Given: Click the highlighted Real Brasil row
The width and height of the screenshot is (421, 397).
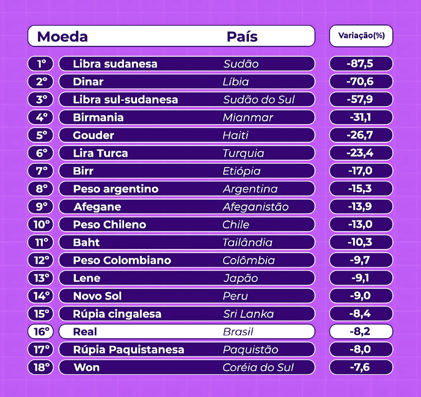Looking at the screenshot, I should 187,332.
